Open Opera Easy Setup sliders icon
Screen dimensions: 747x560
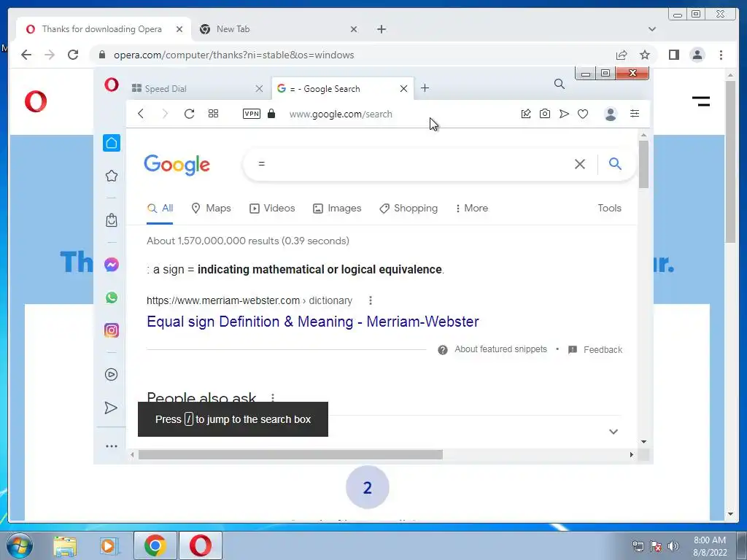[635, 113]
